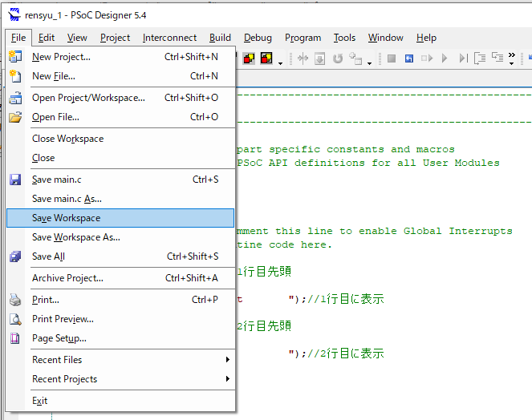This screenshot has width=532, height=420.
Task: Open the Debug menu
Action: point(258,38)
